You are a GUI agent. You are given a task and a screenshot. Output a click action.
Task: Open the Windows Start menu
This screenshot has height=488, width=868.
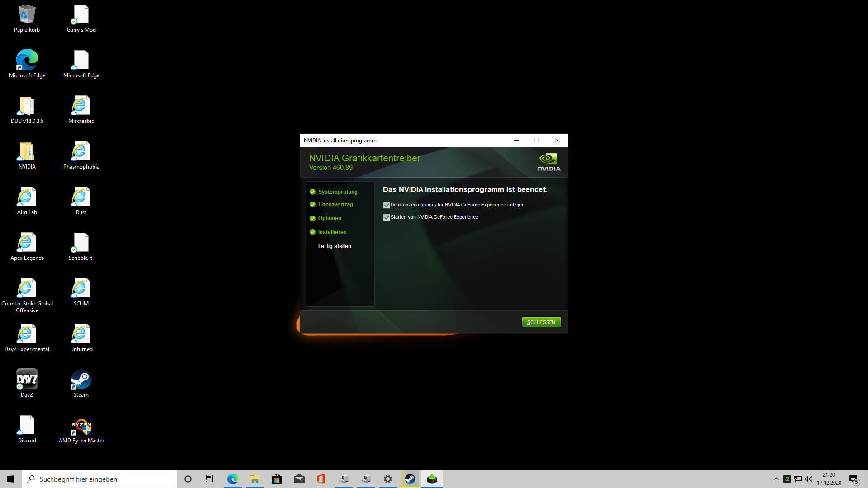[11, 479]
